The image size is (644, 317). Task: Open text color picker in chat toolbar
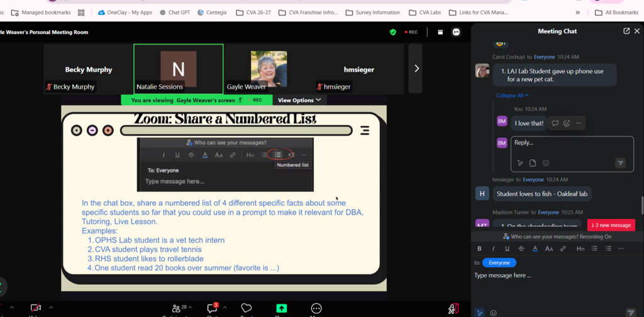click(535, 248)
